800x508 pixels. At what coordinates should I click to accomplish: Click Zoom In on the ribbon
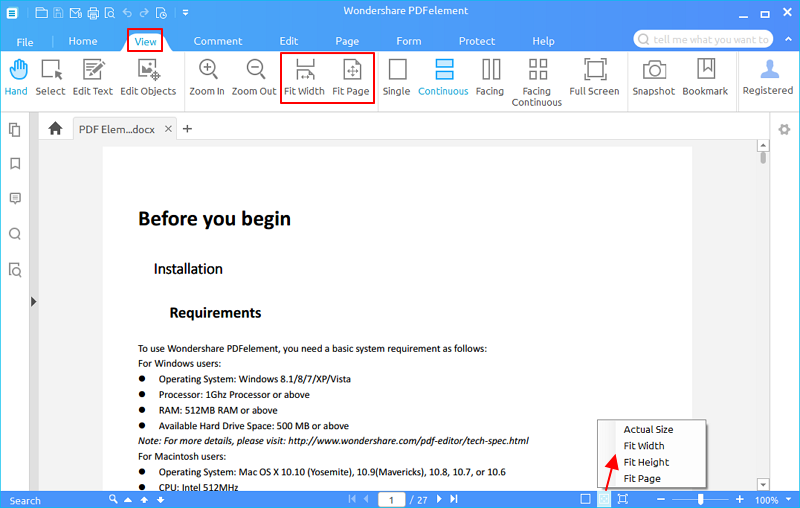(207, 77)
